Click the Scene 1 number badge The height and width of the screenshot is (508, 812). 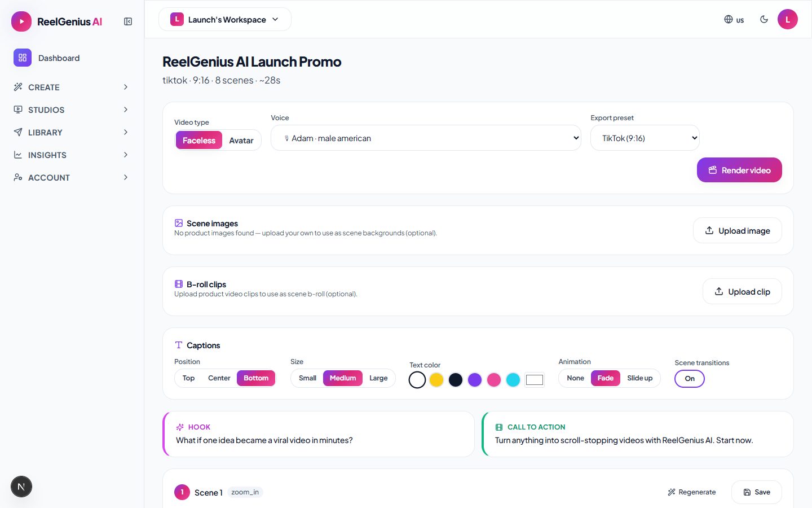tap(182, 492)
